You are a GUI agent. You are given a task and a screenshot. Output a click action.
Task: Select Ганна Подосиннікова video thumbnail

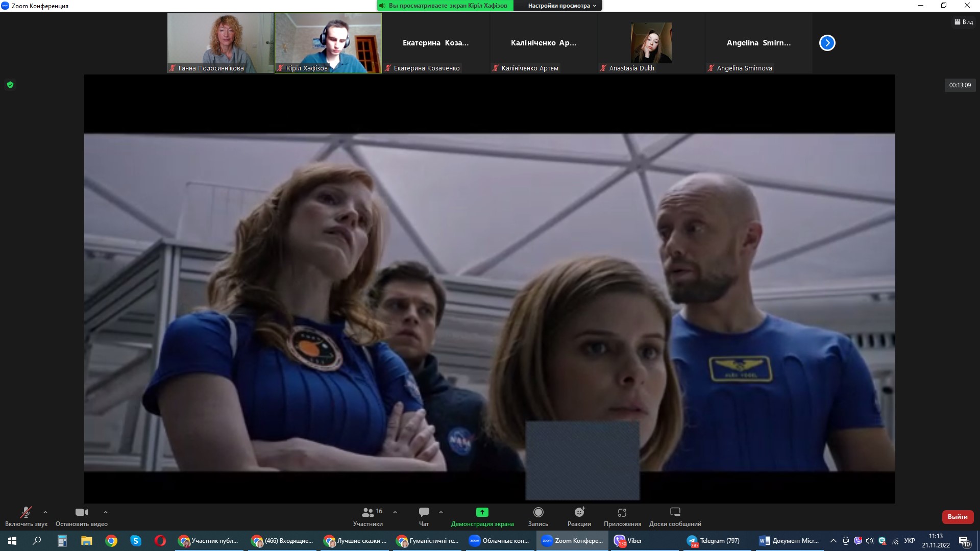tap(220, 43)
